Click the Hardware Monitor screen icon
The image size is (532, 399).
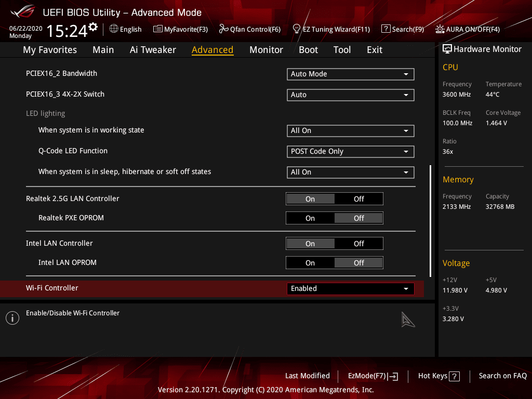point(447,49)
